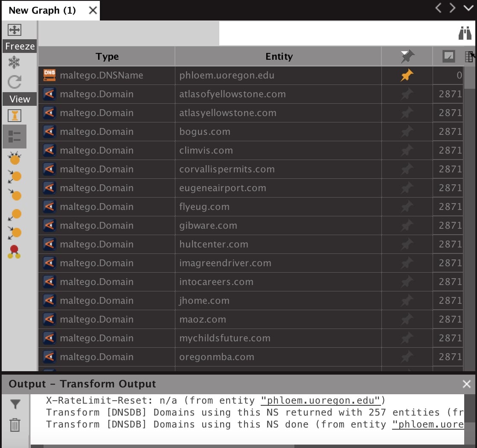Open the binoculars find icon

pos(465,33)
